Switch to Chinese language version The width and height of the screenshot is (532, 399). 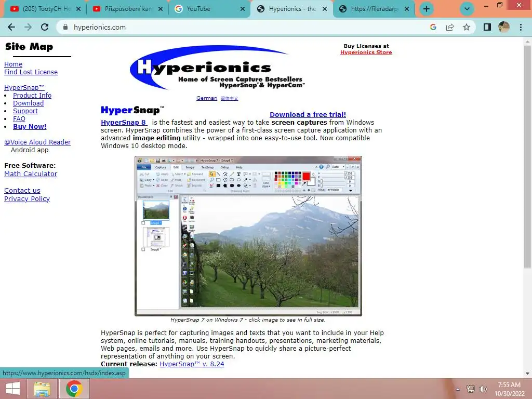[229, 98]
